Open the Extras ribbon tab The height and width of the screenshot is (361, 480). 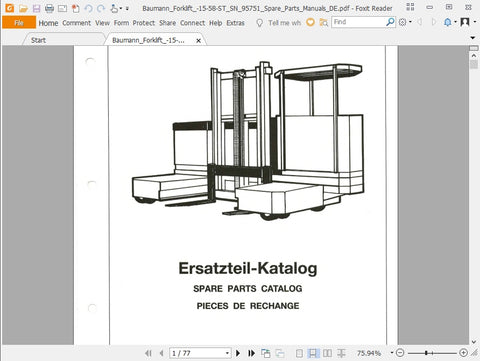pos(235,23)
